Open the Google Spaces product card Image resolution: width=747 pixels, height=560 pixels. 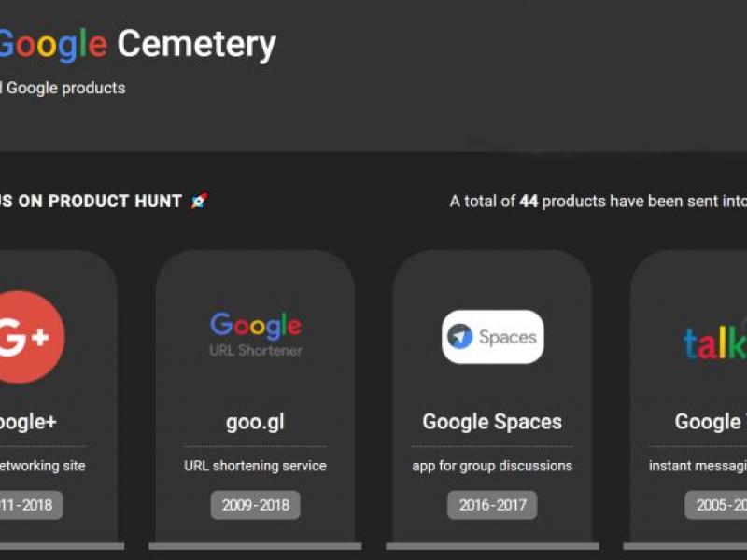491,392
